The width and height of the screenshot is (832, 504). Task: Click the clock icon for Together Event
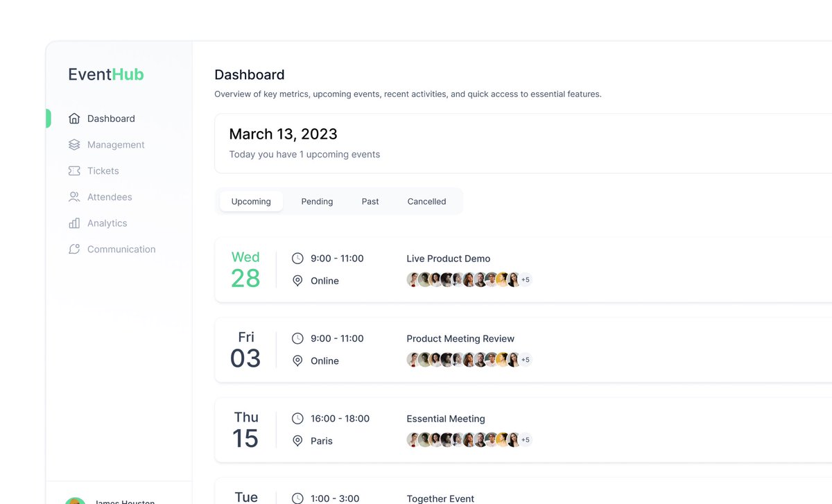pos(297,498)
